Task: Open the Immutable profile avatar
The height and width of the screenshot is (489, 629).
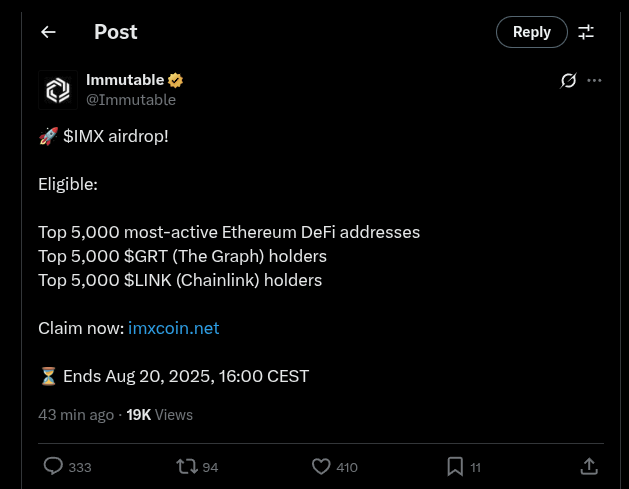Action: 57,90
